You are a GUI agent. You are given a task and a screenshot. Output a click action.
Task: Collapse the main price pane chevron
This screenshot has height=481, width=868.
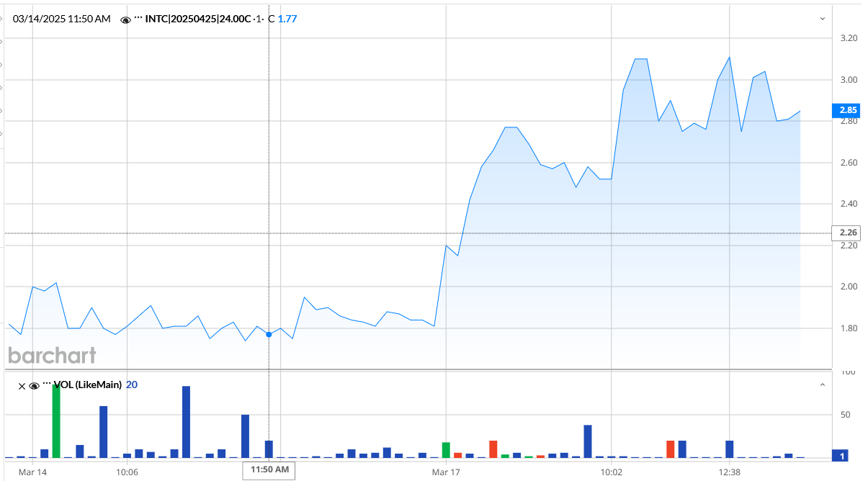click(x=823, y=19)
